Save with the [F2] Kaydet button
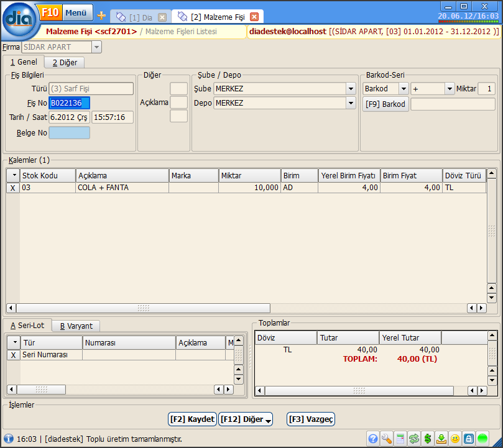The height and width of the screenshot is (448, 503). click(x=192, y=419)
